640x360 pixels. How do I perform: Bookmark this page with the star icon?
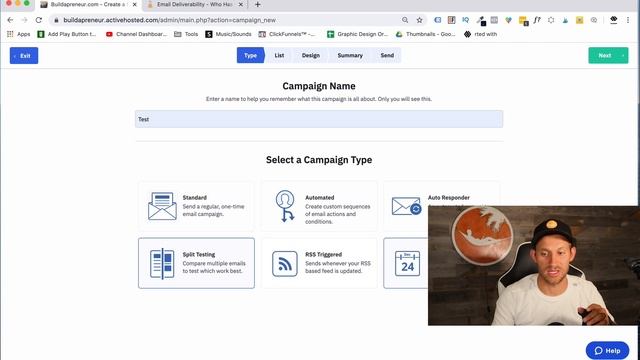coord(419,20)
